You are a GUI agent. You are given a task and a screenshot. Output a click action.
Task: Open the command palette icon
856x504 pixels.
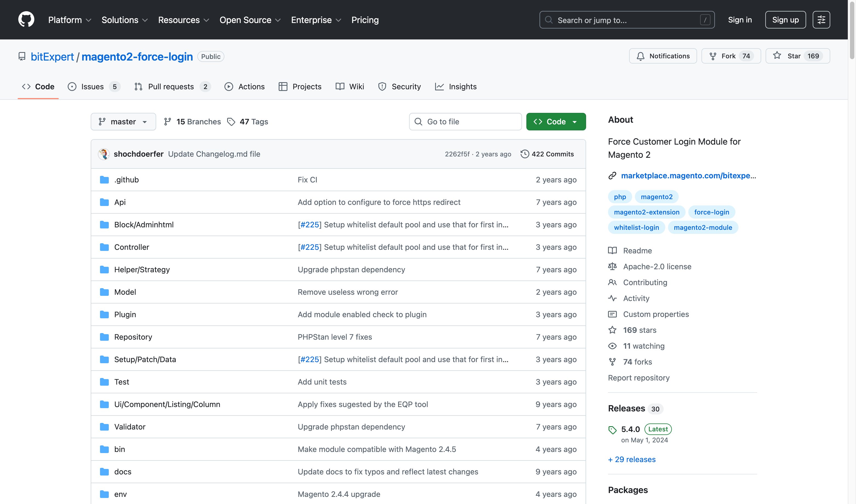click(821, 19)
